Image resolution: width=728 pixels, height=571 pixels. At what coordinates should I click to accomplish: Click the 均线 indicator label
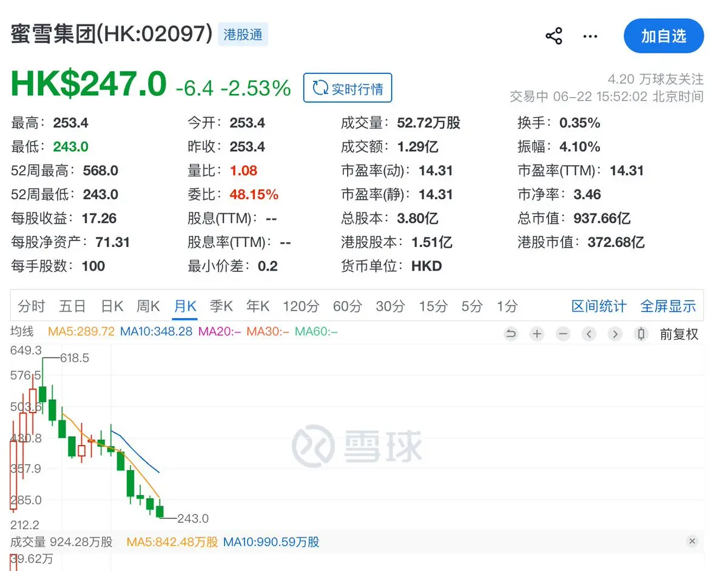[x=22, y=331]
